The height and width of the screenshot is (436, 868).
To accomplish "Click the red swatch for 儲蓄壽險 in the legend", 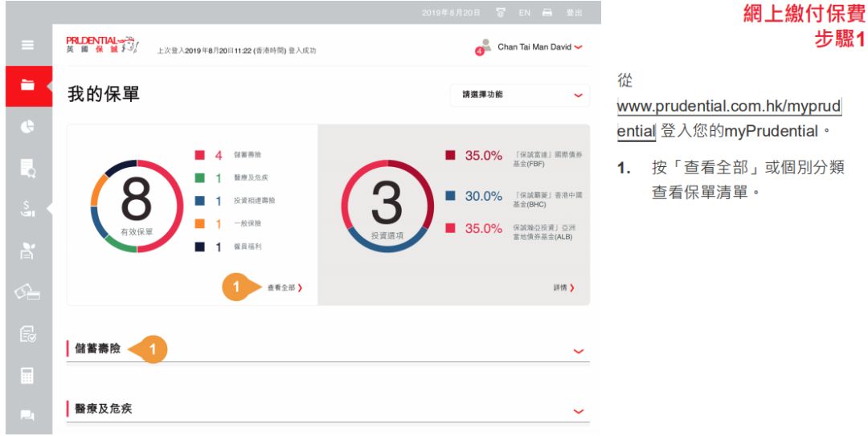I will (x=200, y=155).
